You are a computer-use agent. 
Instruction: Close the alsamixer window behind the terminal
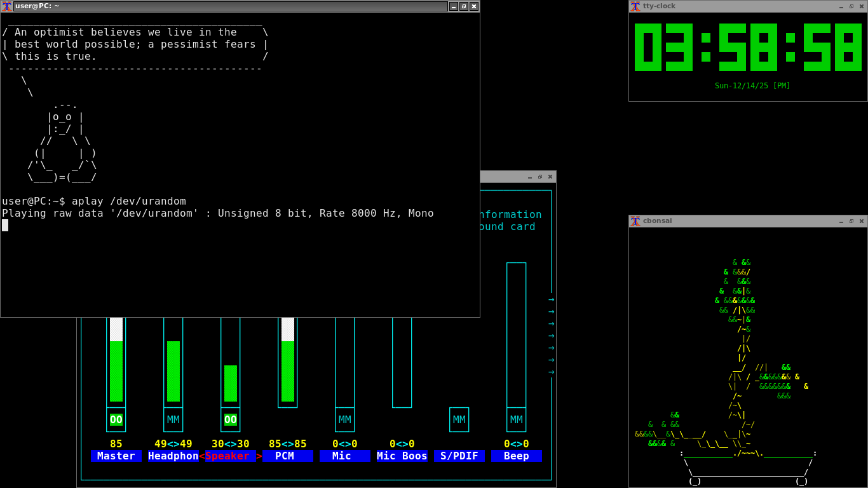pyautogui.click(x=550, y=177)
